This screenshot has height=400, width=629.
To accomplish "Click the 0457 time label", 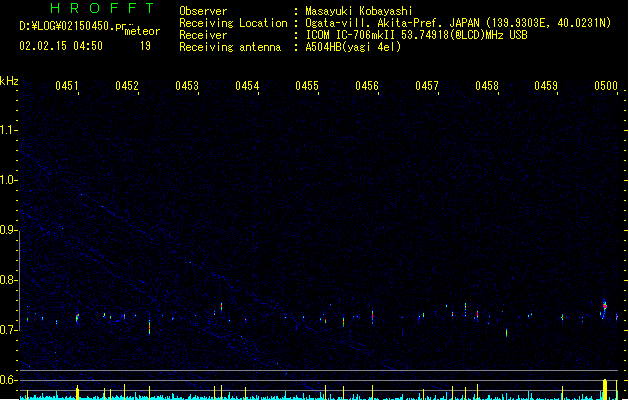I will coord(427,86).
